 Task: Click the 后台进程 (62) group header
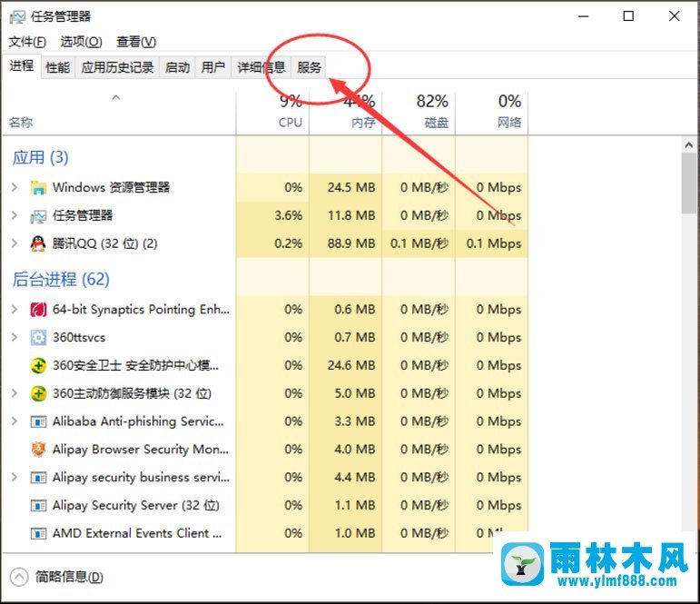[x=61, y=280]
